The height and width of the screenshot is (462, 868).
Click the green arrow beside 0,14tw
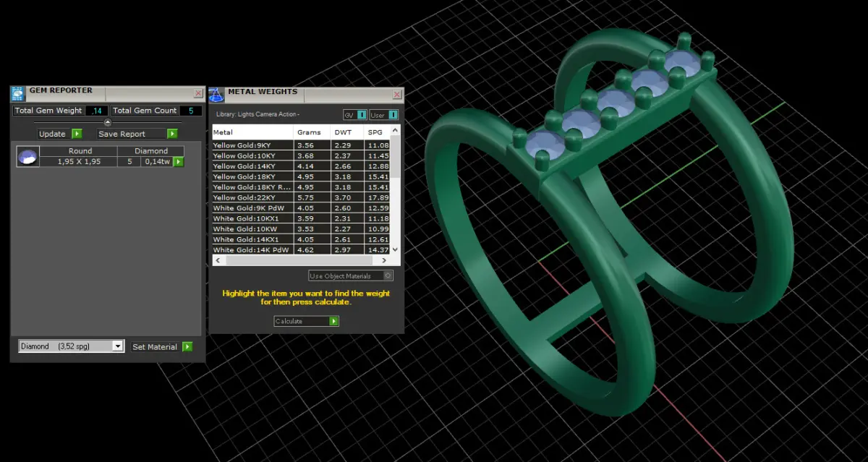coord(178,162)
